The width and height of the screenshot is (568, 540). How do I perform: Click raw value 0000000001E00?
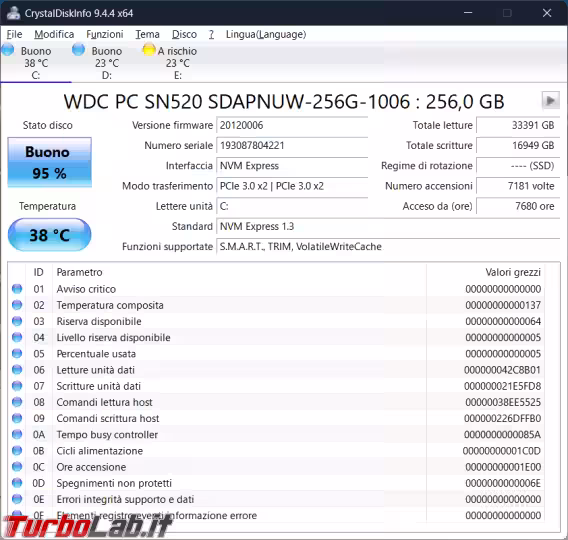503,467
